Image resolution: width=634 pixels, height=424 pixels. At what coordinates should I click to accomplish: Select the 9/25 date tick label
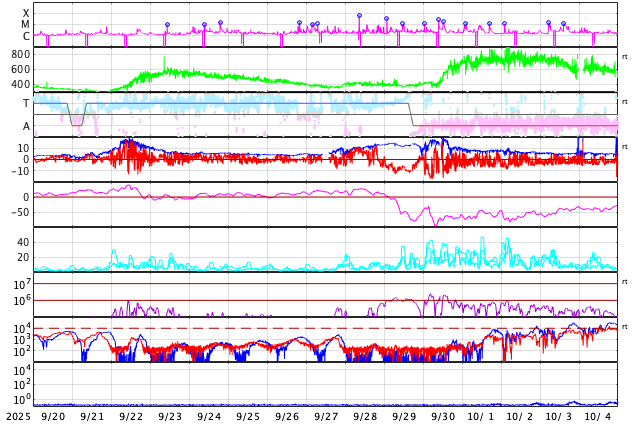248,416
